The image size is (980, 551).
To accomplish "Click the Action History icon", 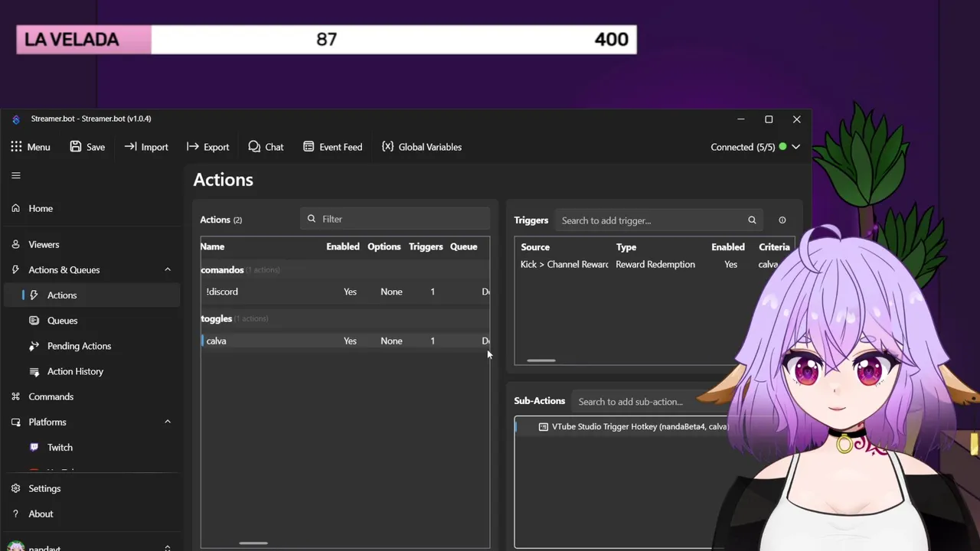I will [34, 371].
